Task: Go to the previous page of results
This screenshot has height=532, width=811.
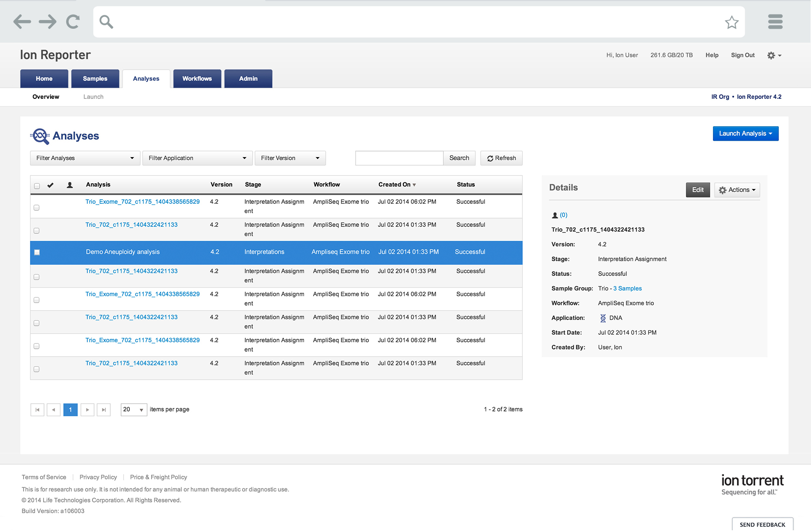Action: coord(54,410)
